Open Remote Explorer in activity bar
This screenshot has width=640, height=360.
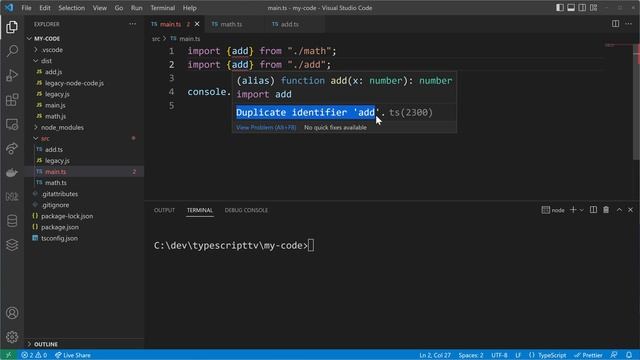coord(12,124)
